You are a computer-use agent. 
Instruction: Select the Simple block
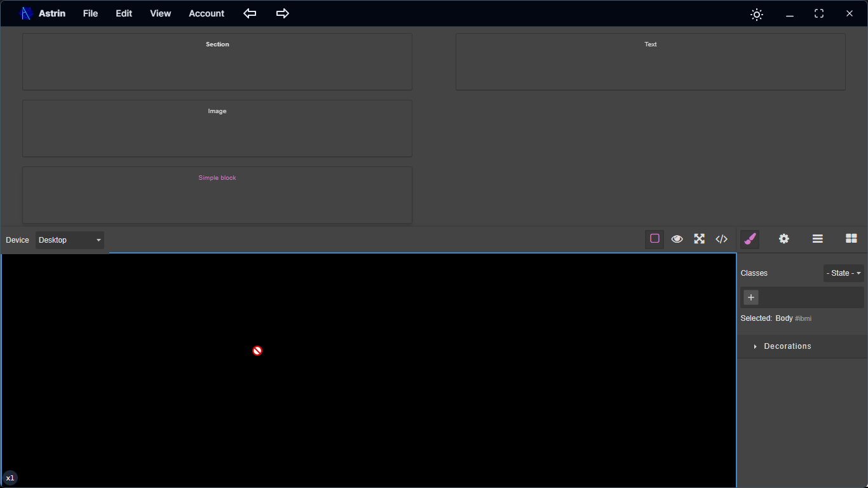(217, 195)
